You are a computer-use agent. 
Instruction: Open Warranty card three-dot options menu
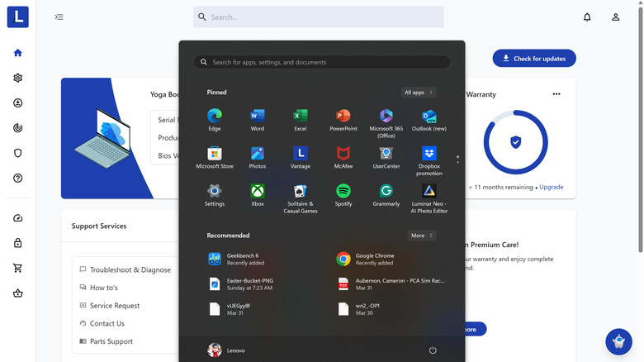[x=556, y=94]
